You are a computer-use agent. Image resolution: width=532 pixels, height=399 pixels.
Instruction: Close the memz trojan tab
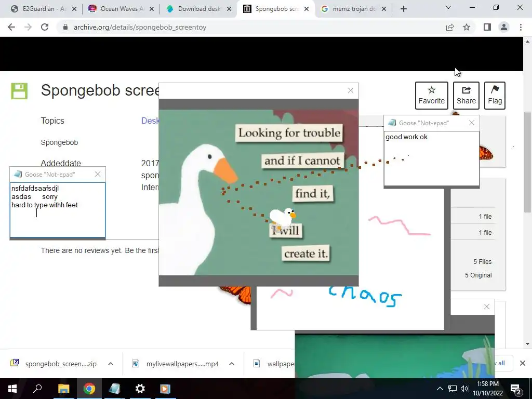pyautogui.click(x=384, y=9)
